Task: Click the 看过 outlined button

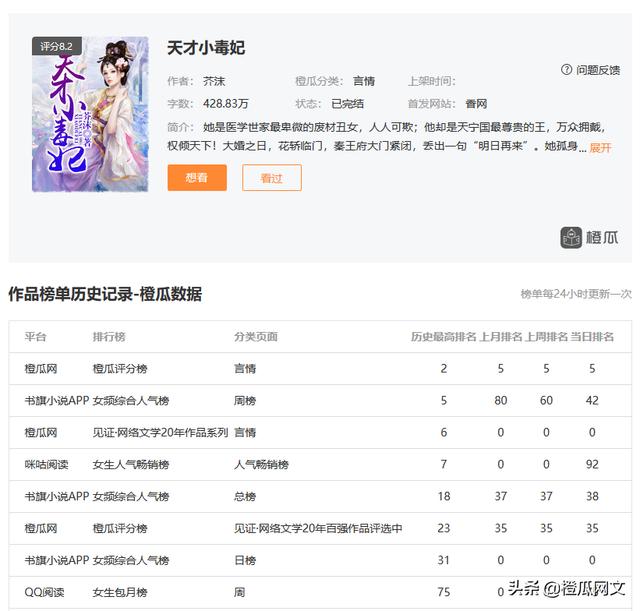Action: coord(272,178)
